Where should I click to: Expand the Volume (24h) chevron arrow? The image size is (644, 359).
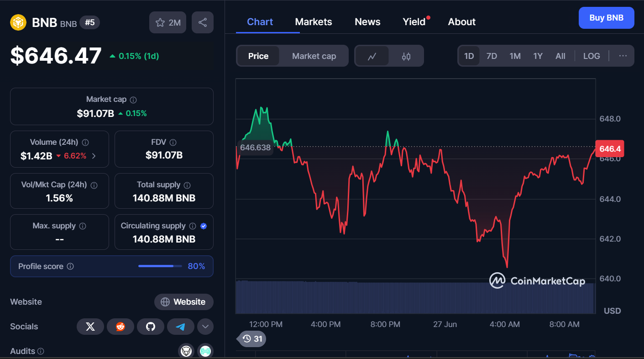click(94, 156)
